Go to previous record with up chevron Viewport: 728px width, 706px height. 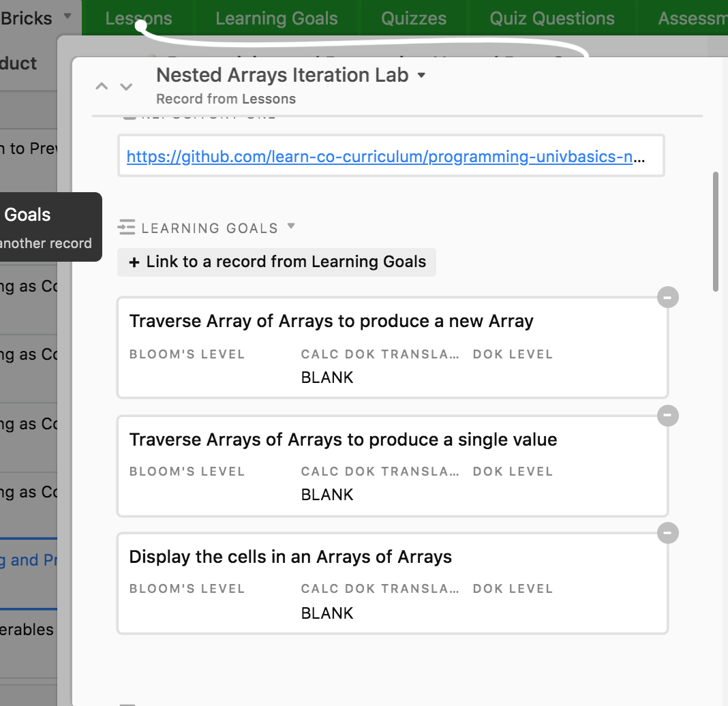pyautogui.click(x=102, y=87)
